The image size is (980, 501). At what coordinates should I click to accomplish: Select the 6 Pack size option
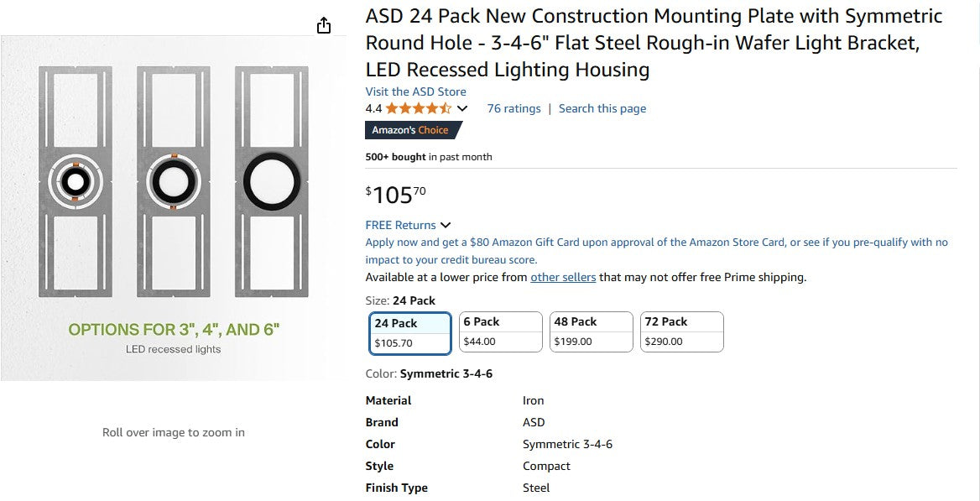pyautogui.click(x=500, y=331)
